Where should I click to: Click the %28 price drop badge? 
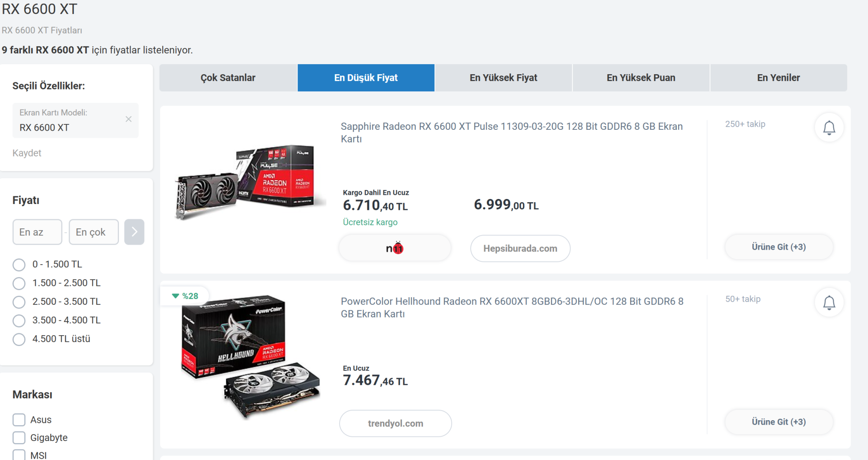coord(185,296)
